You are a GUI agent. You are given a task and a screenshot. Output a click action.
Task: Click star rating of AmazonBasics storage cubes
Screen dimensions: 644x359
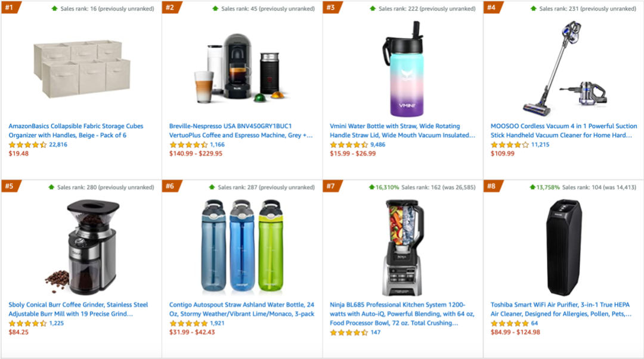coord(27,145)
